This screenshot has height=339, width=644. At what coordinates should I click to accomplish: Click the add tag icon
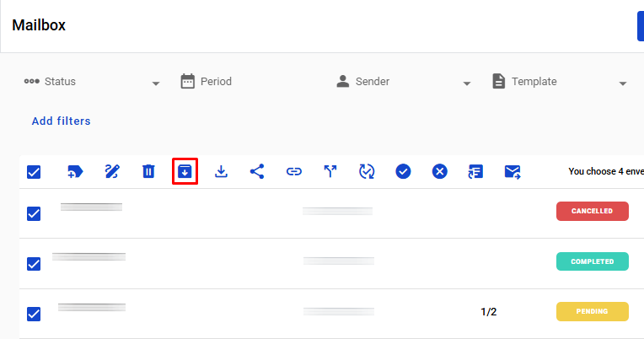coord(75,172)
